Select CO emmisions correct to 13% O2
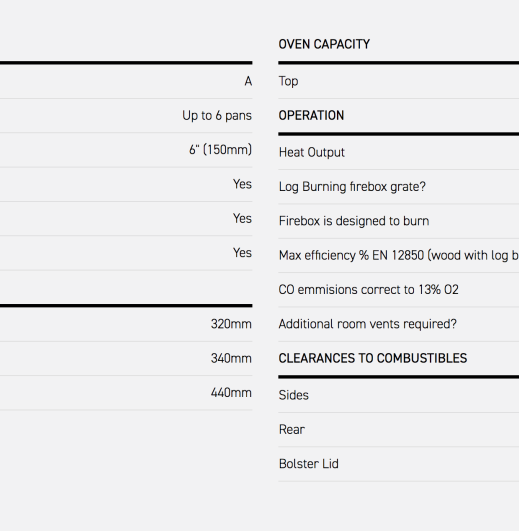The width and height of the screenshot is (519, 531). pyautogui.click(x=368, y=290)
